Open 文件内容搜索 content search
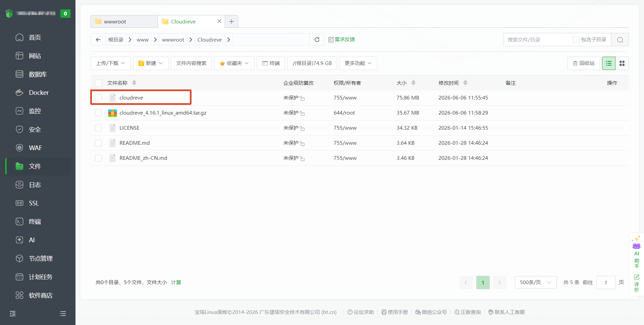Image resolution: width=644 pixels, height=325 pixels. 191,63
